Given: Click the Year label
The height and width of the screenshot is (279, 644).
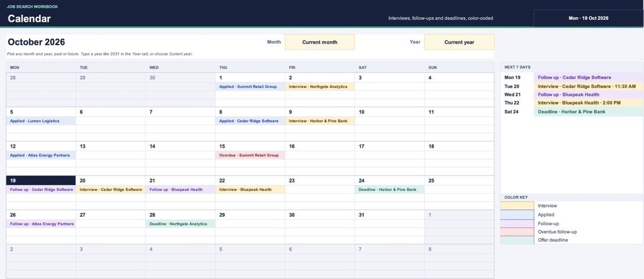Looking at the screenshot, I should [x=415, y=42].
